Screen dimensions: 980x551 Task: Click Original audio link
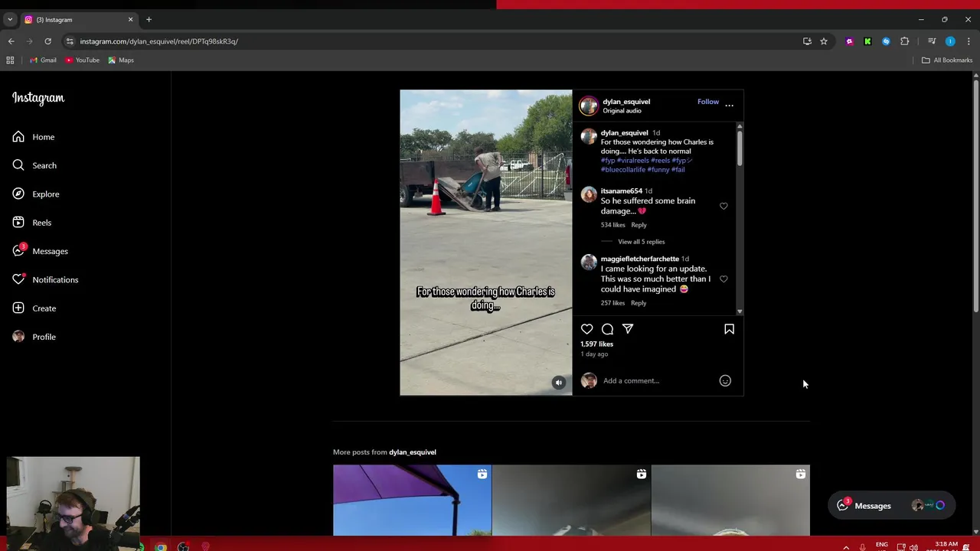coord(622,111)
